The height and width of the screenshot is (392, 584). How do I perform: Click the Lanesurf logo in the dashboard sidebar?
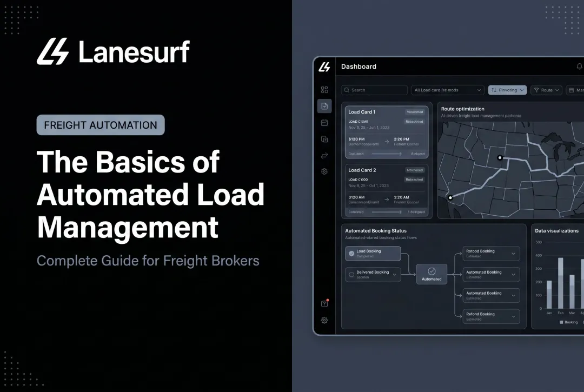click(x=324, y=67)
